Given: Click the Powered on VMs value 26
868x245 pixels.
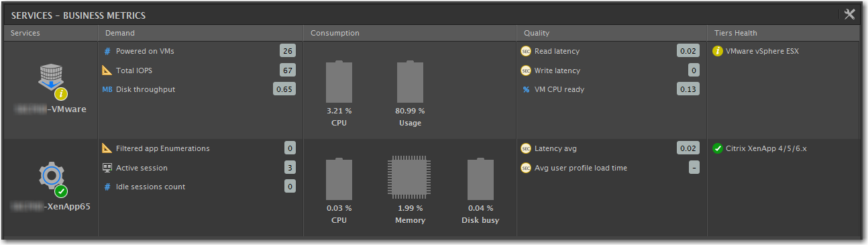Looking at the screenshot, I should pyautogui.click(x=288, y=51).
